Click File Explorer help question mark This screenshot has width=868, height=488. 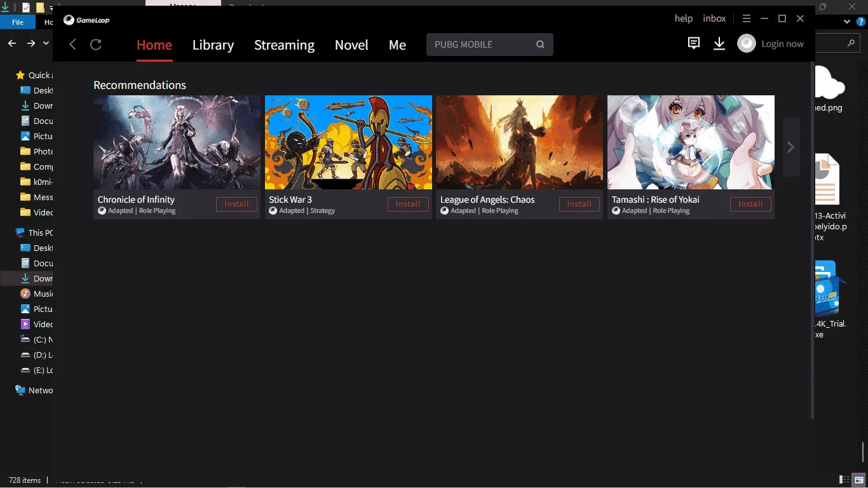(x=861, y=22)
